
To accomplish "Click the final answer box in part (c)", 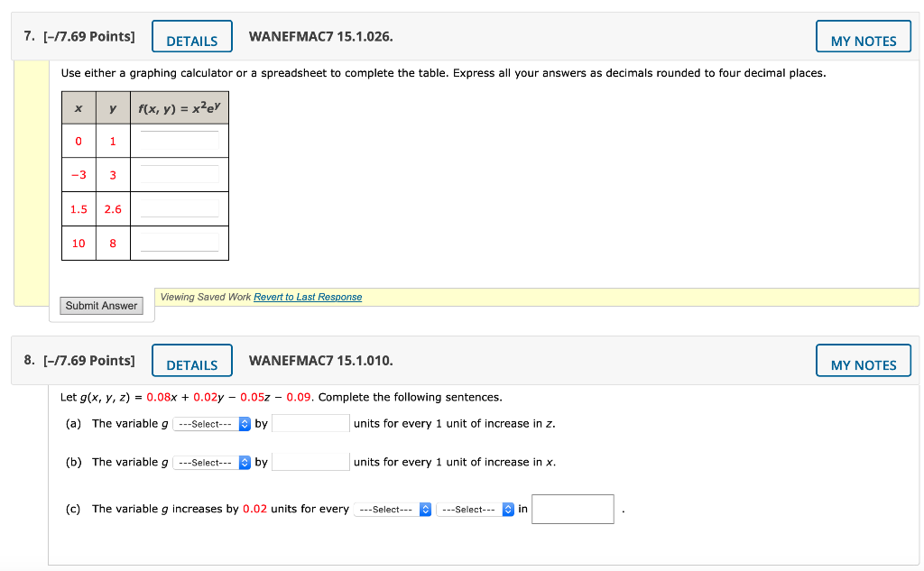I will (572, 509).
